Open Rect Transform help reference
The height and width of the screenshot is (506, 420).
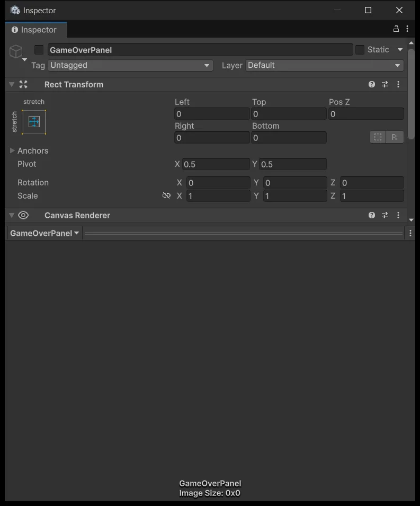point(372,85)
